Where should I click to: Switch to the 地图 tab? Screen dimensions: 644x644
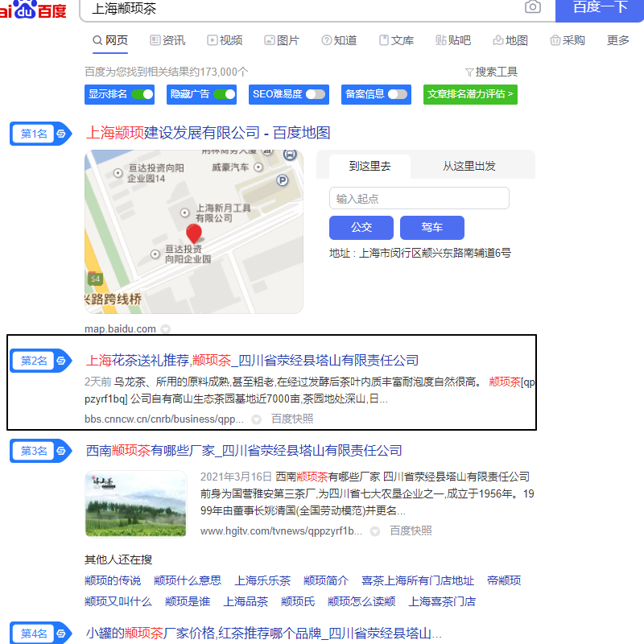pos(510,40)
